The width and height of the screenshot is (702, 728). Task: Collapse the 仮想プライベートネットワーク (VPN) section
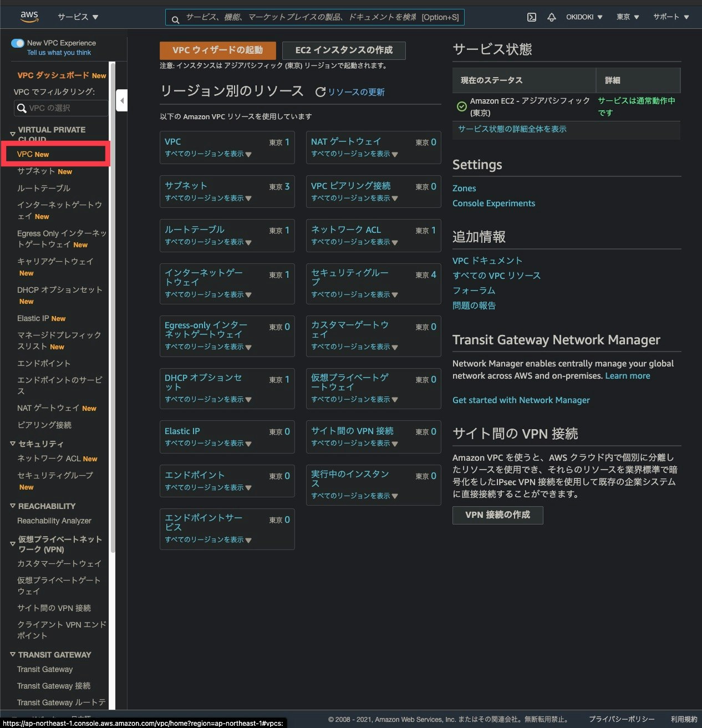coord(13,544)
